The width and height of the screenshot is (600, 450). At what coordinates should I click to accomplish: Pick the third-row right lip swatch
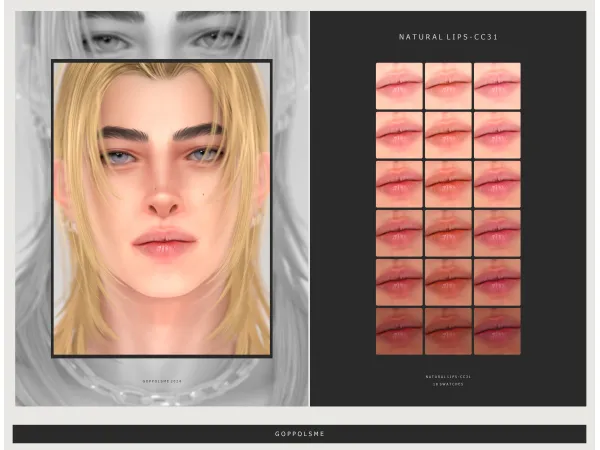pos(497,184)
